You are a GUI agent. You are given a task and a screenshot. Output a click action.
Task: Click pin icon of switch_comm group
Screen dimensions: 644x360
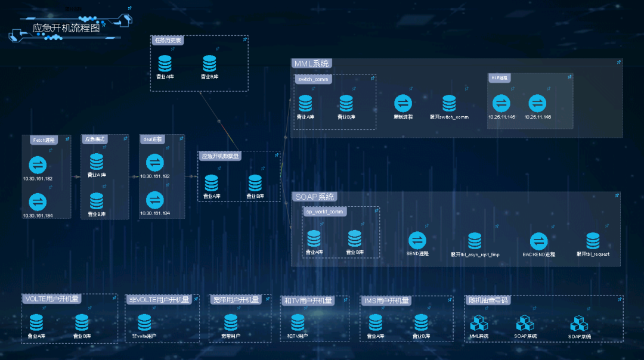373,78
